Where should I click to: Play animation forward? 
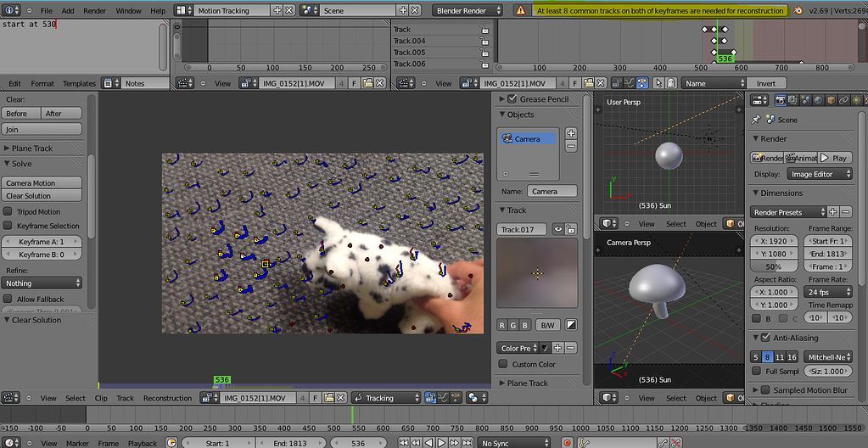441,443
